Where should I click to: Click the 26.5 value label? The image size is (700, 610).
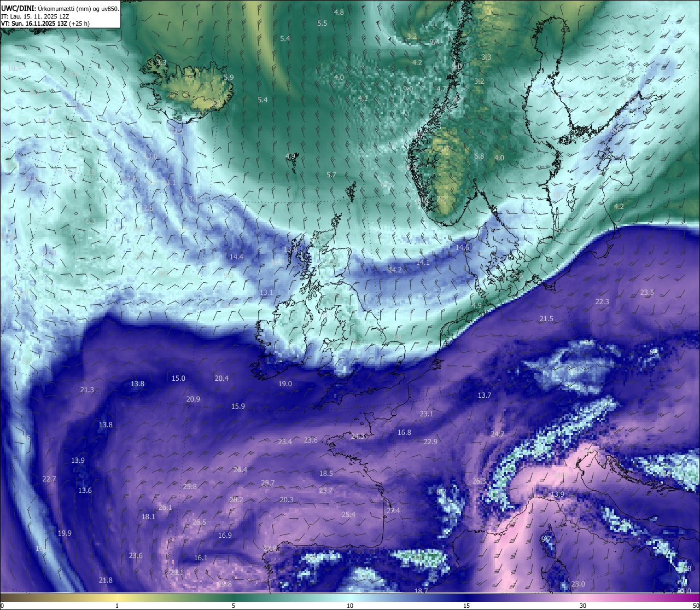[x=199, y=522]
